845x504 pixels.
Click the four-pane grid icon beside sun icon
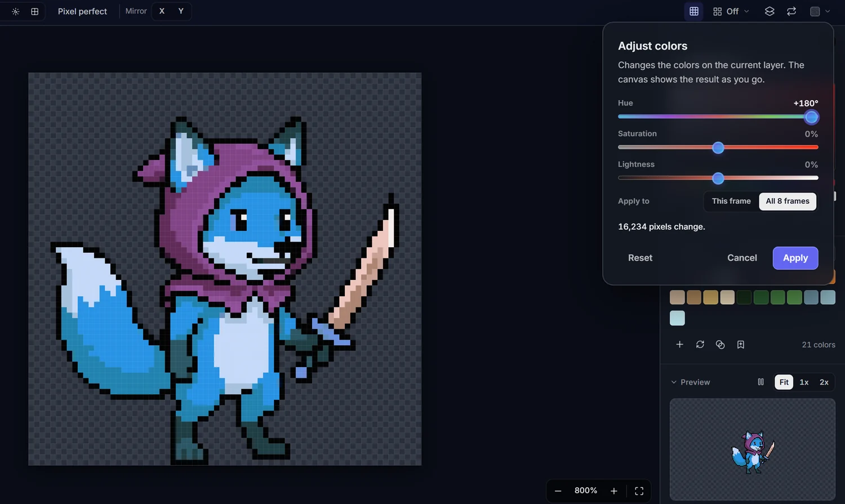[35, 11]
